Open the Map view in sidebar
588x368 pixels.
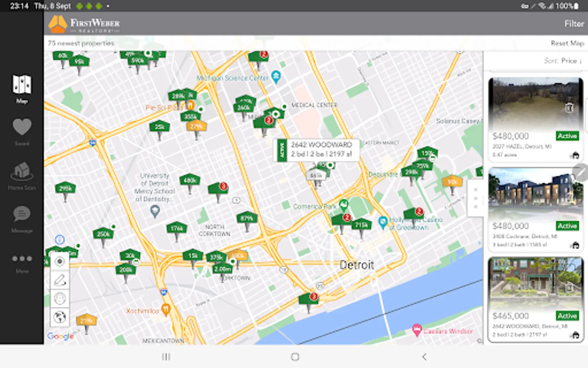tap(22, 89)
